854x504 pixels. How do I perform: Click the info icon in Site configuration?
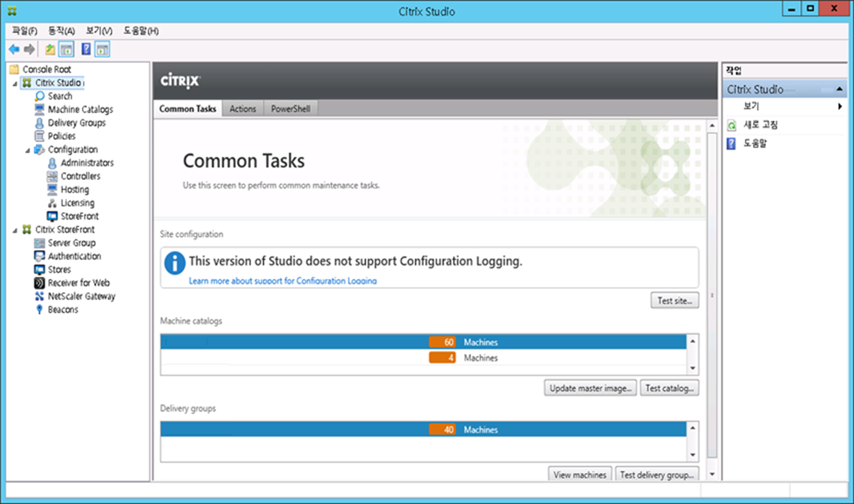coord(175,262)
